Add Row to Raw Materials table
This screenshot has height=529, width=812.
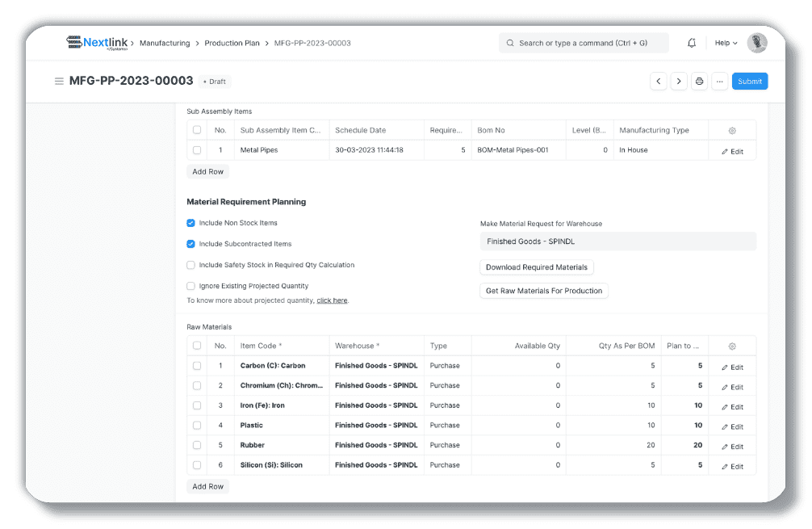pos(207,486)
